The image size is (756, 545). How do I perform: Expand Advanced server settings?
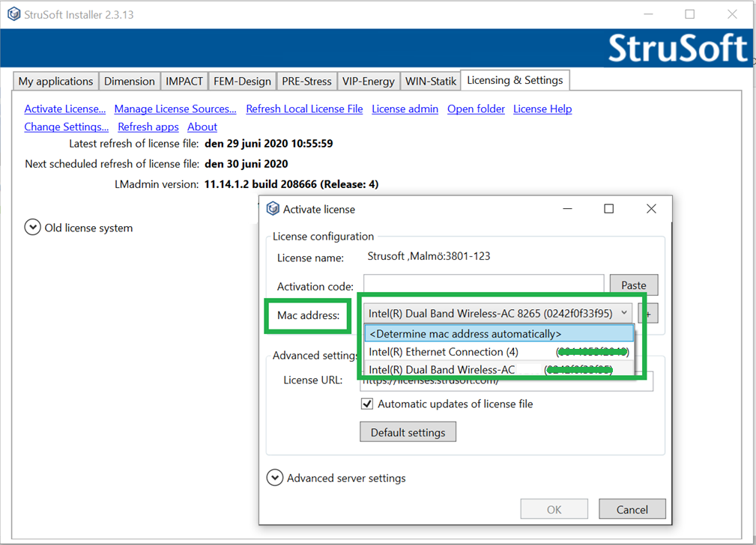coord(275,478)
